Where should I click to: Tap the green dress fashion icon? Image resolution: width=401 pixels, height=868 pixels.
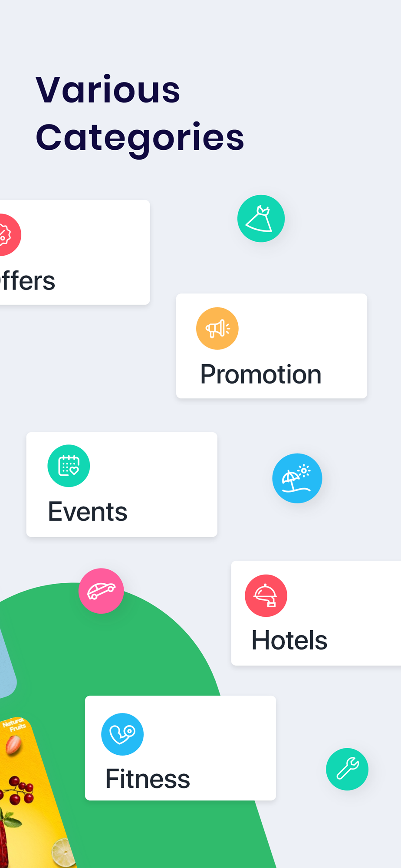coord(261,218)
